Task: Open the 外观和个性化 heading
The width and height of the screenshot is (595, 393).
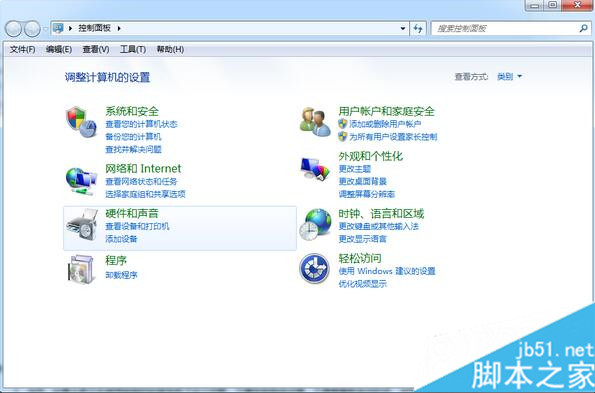Action: click(370, 156)
